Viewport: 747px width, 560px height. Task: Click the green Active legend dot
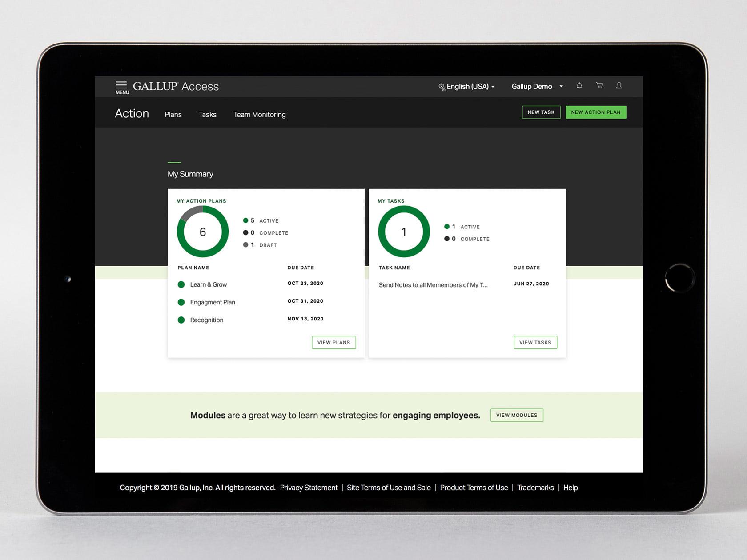click(x=245, y=220)
